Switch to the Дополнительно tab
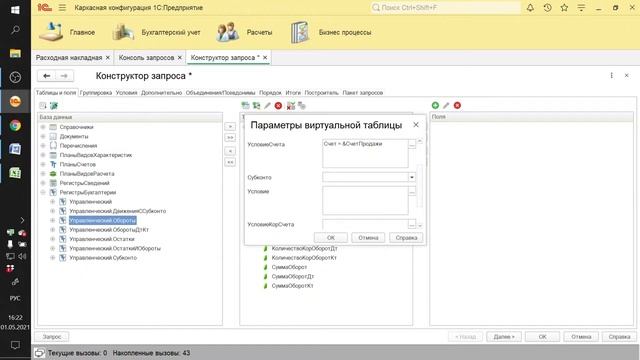 [161, 93]
